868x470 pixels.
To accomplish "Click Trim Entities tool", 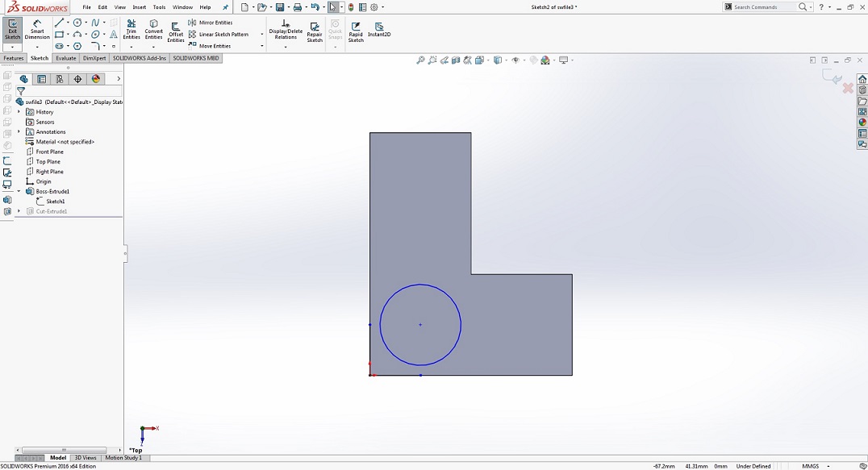I will pos(131,30).
